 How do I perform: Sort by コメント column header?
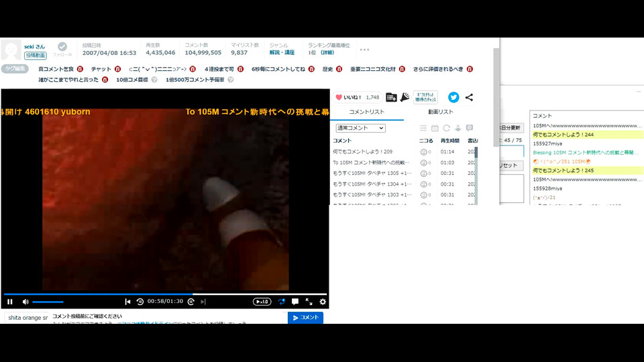click(342, 141)
